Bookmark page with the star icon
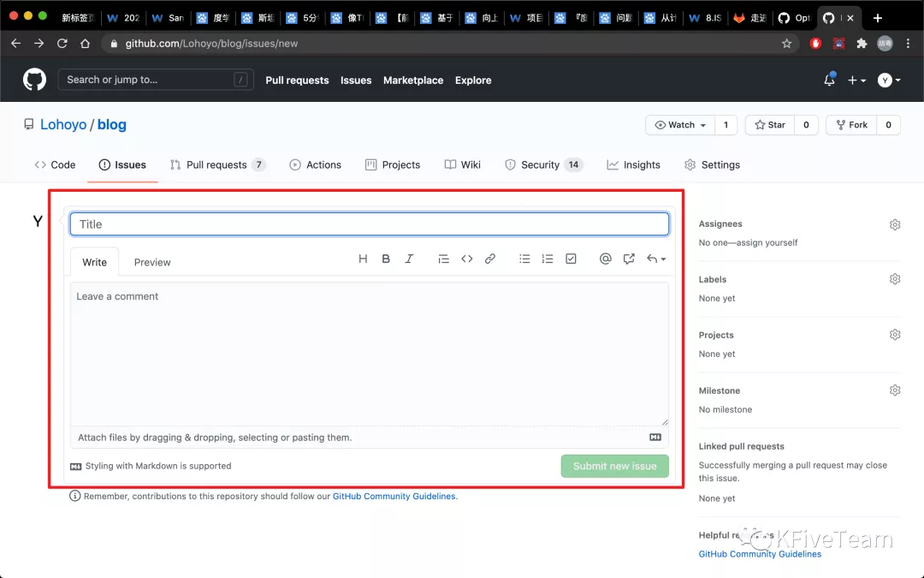Image resolution: width=924 pixels, height=578 pixels. click(x=786, y=43)
